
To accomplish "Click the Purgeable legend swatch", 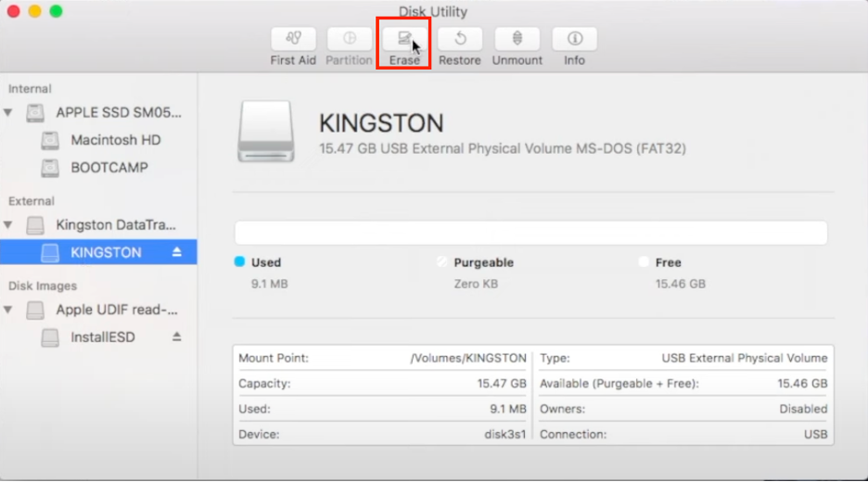I will [441, 261].
